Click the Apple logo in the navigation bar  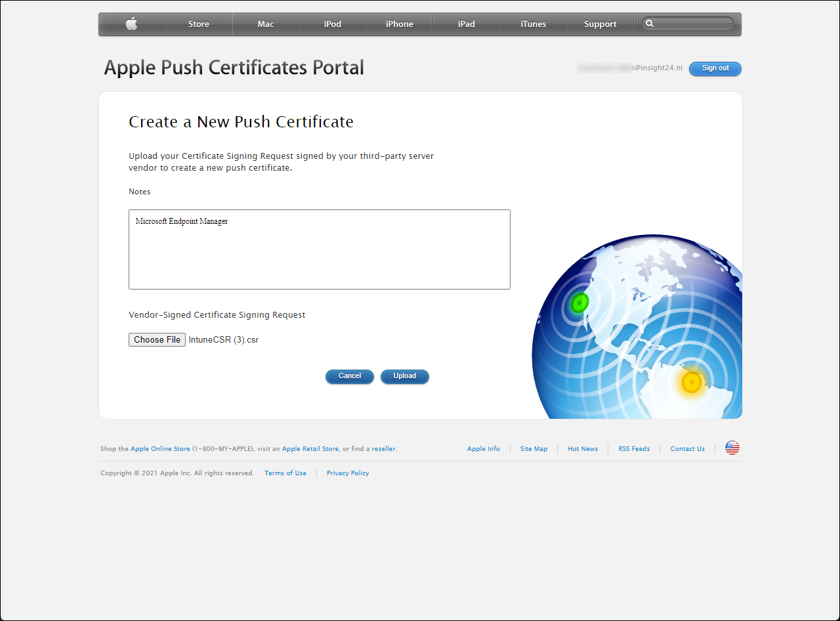(x=132, y=24)
